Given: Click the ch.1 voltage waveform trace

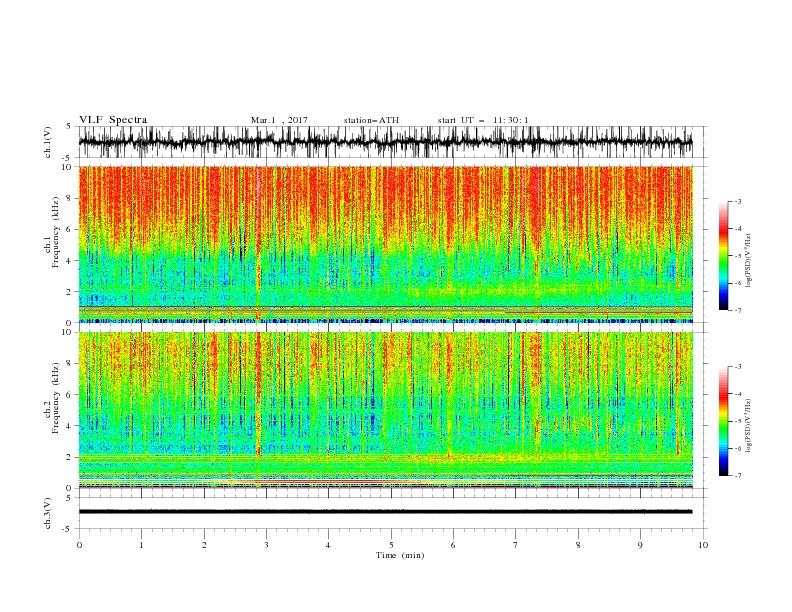Looking at the screenshot, I should pyautogui.click(x=386, y=142).
